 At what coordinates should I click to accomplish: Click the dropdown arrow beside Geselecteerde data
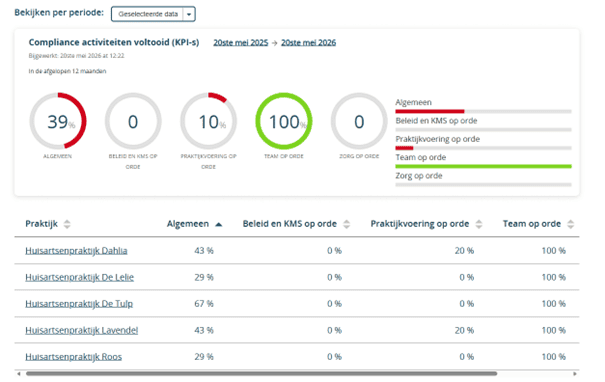click(x=189, y=14)
